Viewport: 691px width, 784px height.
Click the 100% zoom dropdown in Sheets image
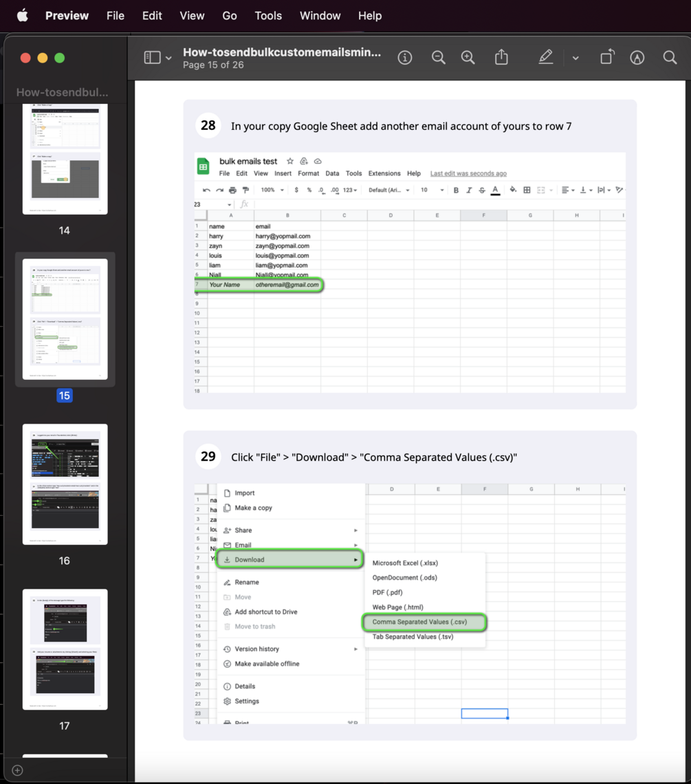[x=272, y=190]
